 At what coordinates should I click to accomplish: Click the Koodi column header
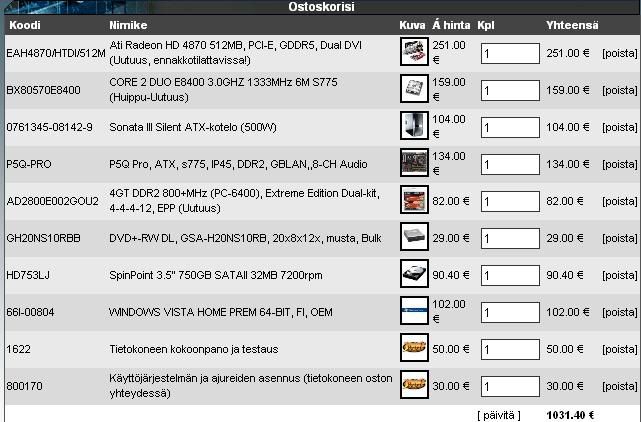coord(25,25)
